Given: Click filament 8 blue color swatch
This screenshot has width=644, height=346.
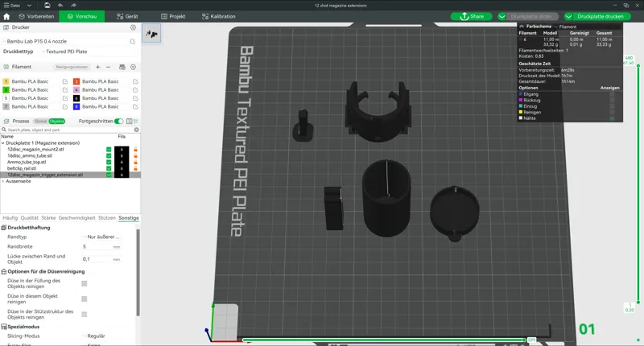Looking at the screenshot, I should [76, 107].
